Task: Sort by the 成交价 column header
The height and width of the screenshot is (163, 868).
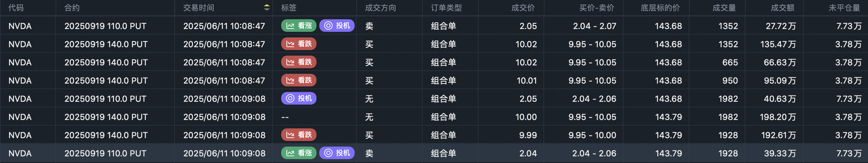Action: (523, 8)
